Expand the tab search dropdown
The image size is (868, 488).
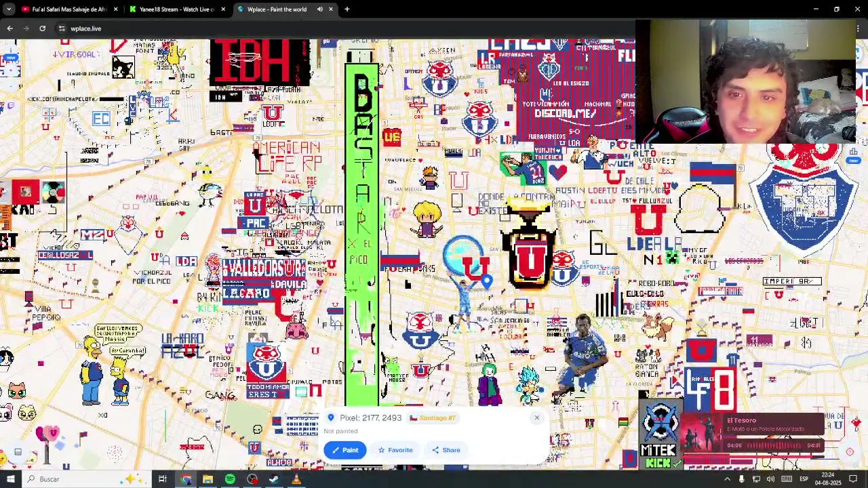(x=9, y=9)
